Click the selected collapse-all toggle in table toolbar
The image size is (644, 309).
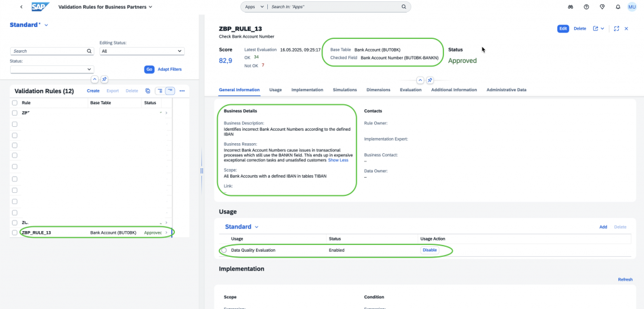coord(170,91)
